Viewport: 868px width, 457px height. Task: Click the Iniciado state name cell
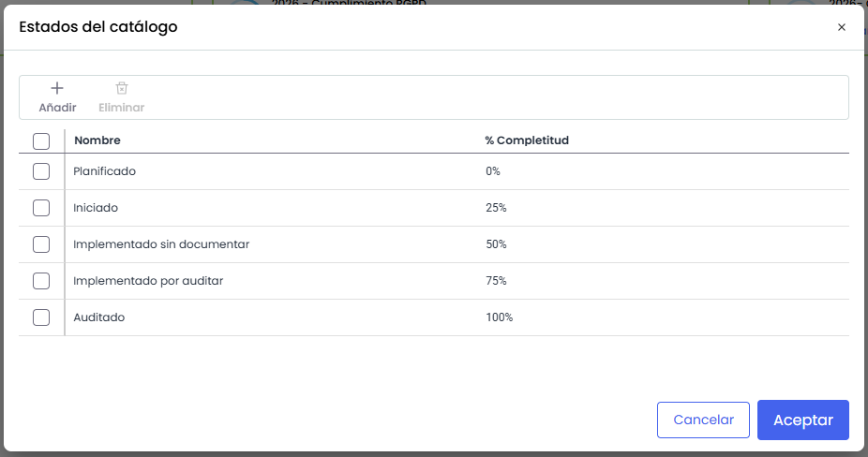point(96,208)
